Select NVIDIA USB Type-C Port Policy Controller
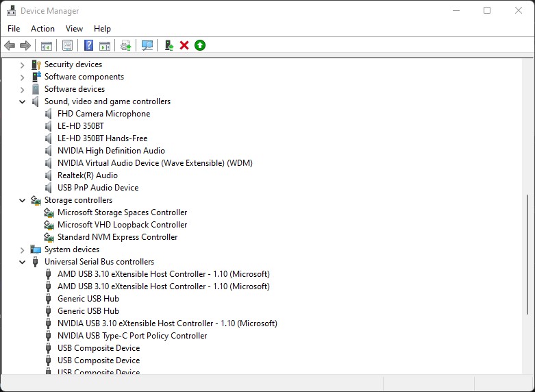Screen dimensions: 535x392 pyautogui.click(x=132, y=336)
